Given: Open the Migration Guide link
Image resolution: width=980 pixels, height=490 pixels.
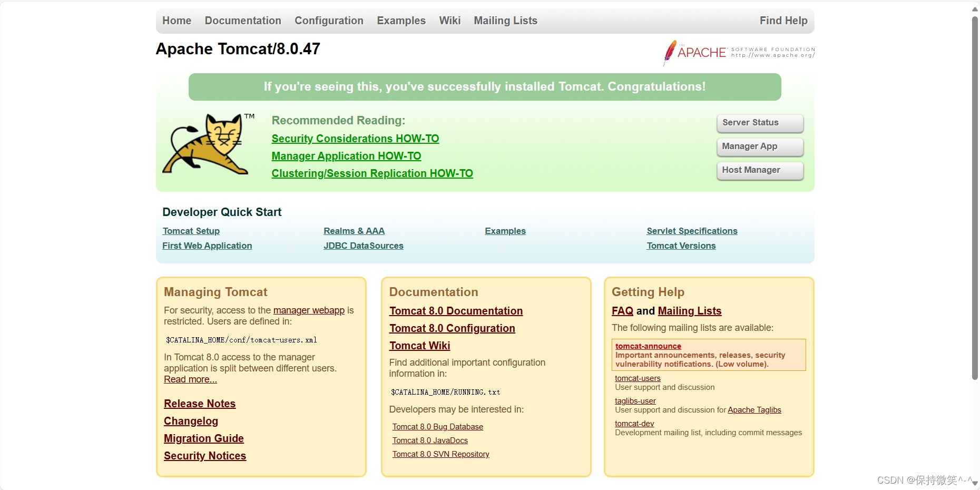Looking at the screenshot, I should coord(204,438).
